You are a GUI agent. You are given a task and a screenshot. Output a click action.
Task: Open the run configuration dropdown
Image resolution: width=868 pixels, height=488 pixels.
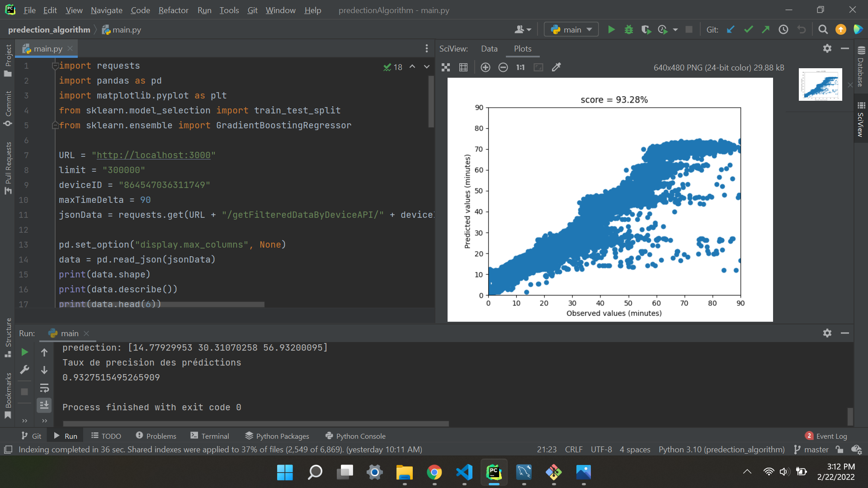pyautogui.click(x=571, y=29)
